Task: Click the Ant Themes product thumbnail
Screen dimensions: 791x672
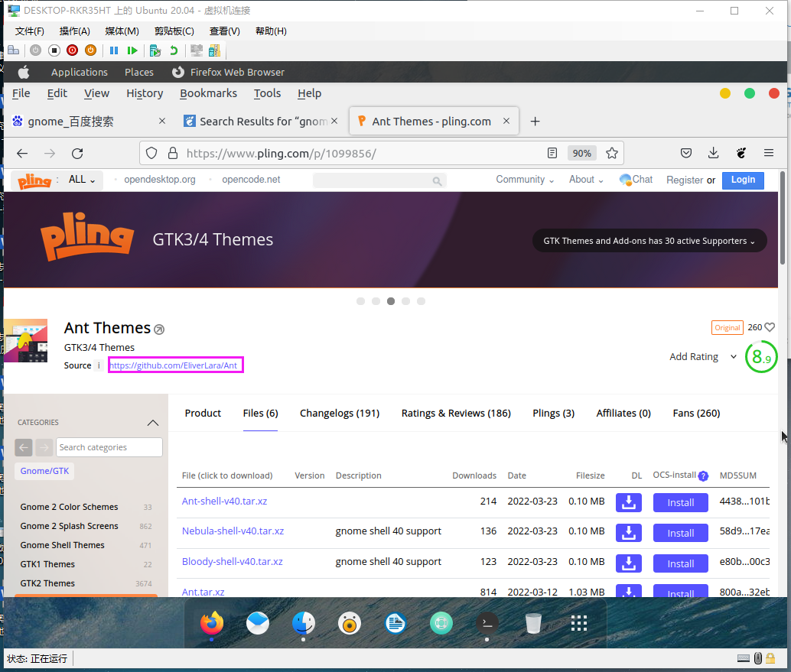Action: (26, 340)
